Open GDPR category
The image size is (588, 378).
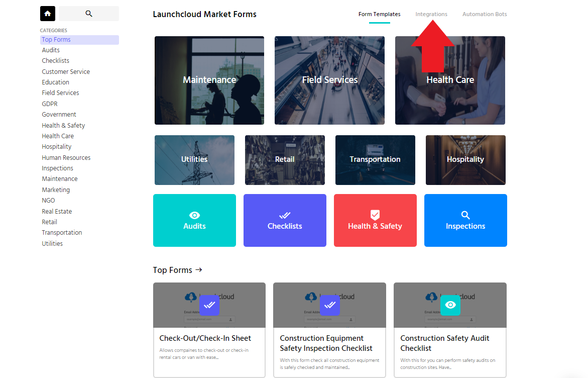50,104
